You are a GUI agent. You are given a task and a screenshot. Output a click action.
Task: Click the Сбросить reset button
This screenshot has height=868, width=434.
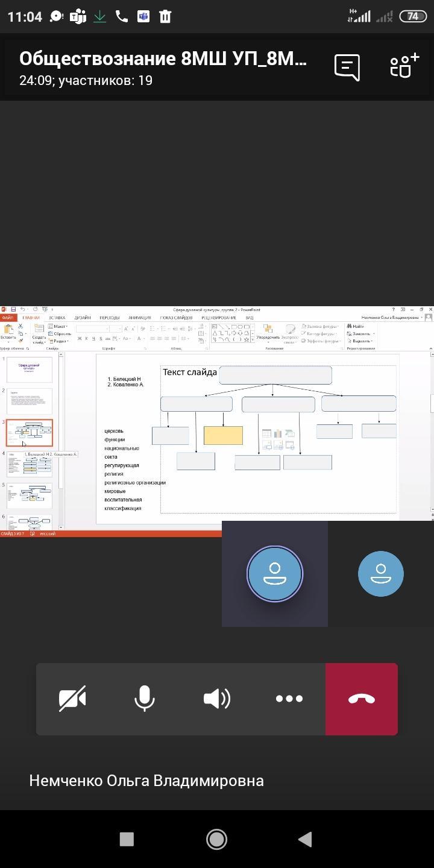pos(61,334)
